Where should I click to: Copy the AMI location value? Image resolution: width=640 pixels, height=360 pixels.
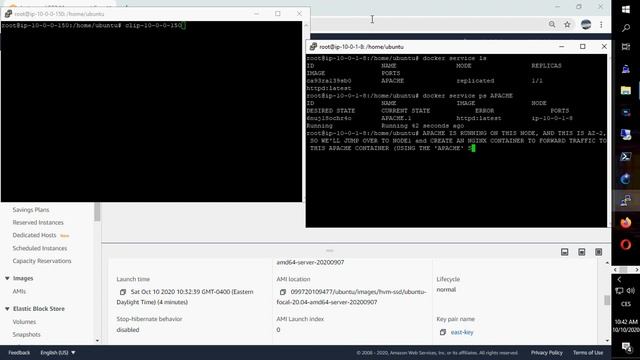click(x=282, y=292)
